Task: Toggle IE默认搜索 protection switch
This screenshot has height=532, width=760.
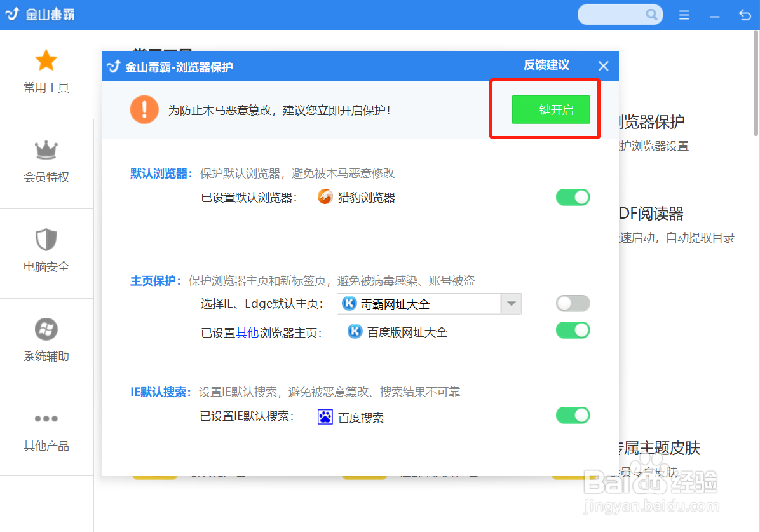Action: tap(573, 415)
